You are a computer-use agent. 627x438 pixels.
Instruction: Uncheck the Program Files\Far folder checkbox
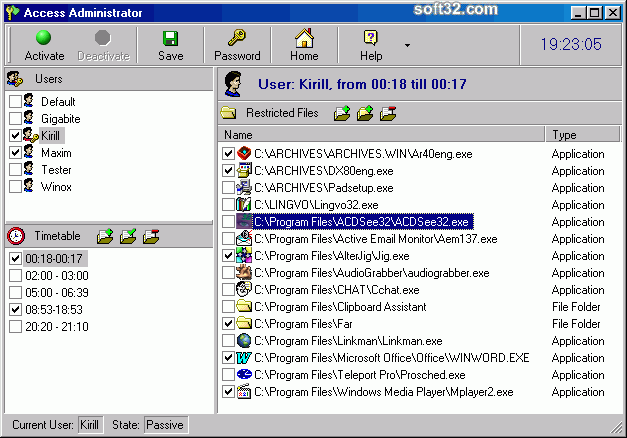point(228,324)
